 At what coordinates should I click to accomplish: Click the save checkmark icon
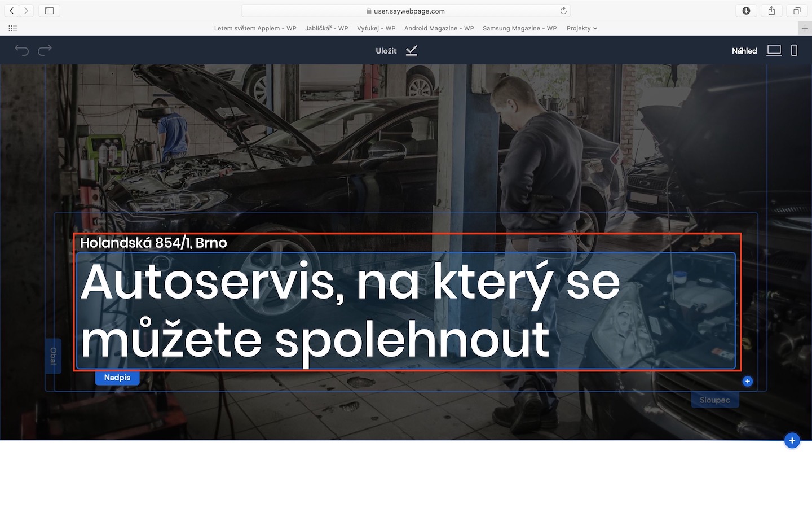[412, 51]
